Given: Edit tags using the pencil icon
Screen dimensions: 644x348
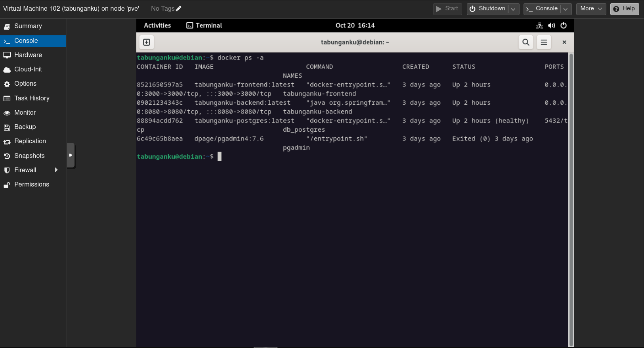Looking at the screenshot, I should pyautogui.click(x=178, y=8).
